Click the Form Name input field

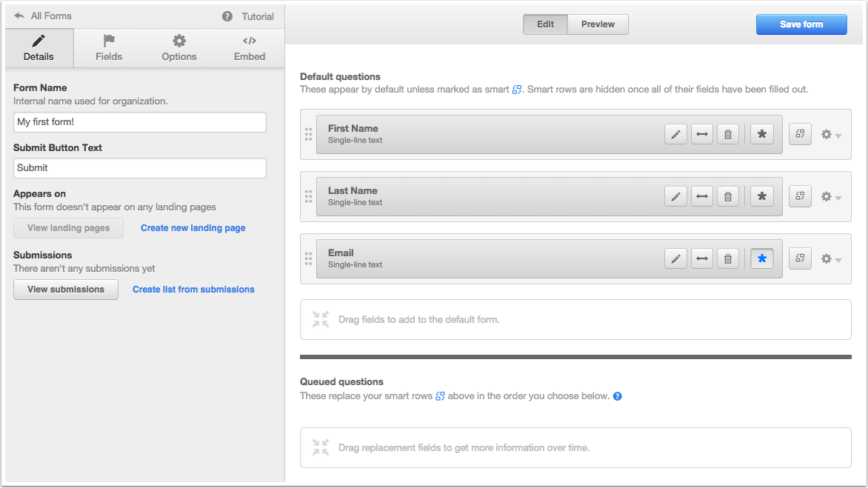tap(140, 122)
